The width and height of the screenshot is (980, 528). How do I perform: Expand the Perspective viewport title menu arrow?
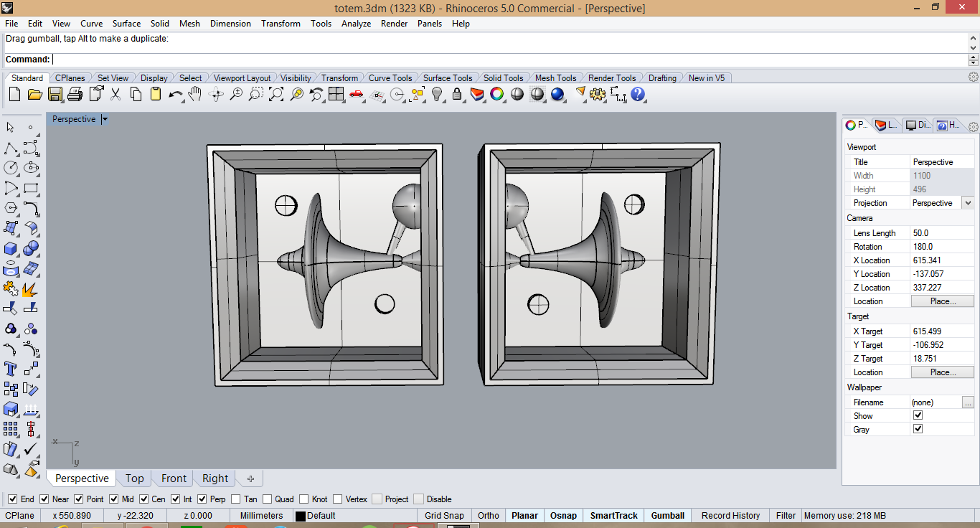pos(105,120)
